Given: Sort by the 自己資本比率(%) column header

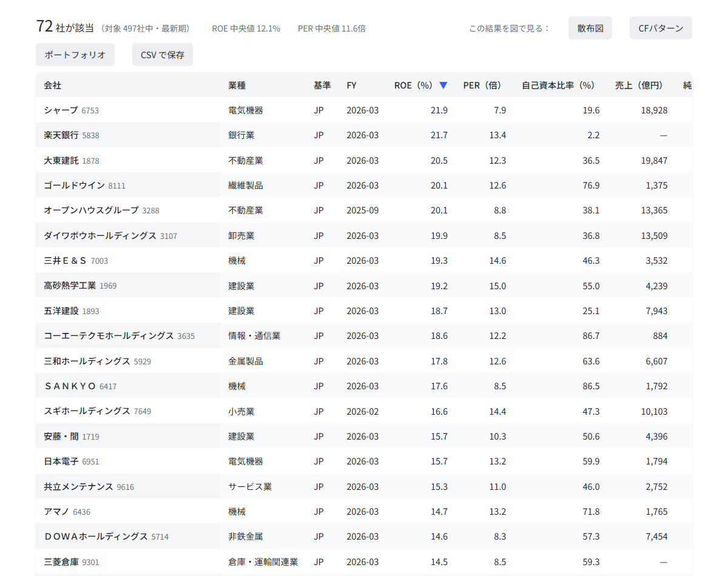Looking at the screenshot, I should coord(561,85).
